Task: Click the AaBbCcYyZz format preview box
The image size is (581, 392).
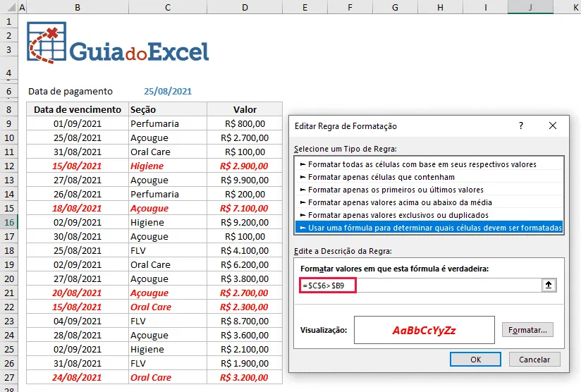Action: pos(424,330)
